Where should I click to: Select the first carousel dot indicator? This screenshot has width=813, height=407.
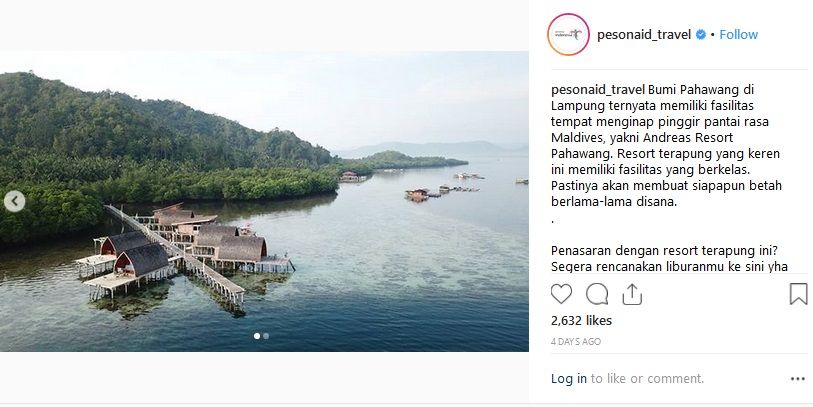point(257,336)
